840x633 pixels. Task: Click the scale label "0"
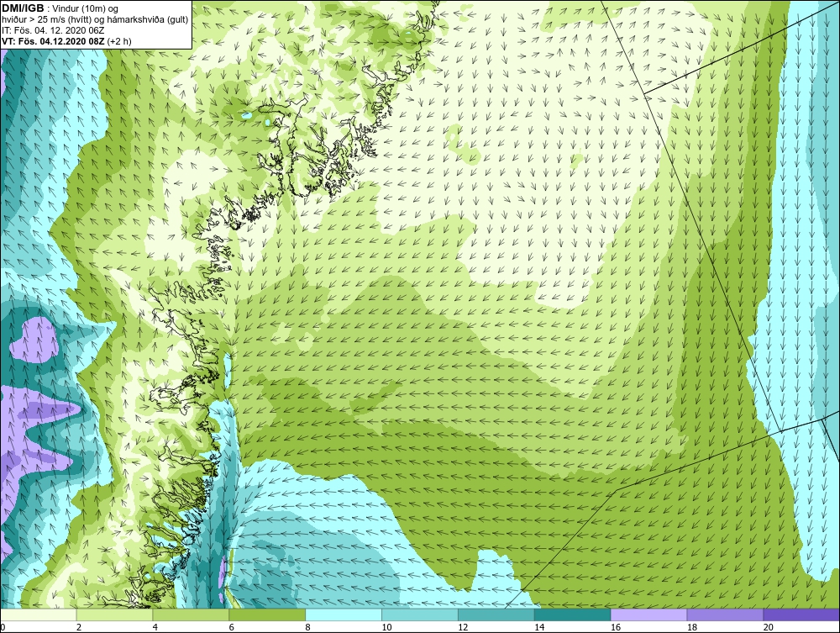3,627
